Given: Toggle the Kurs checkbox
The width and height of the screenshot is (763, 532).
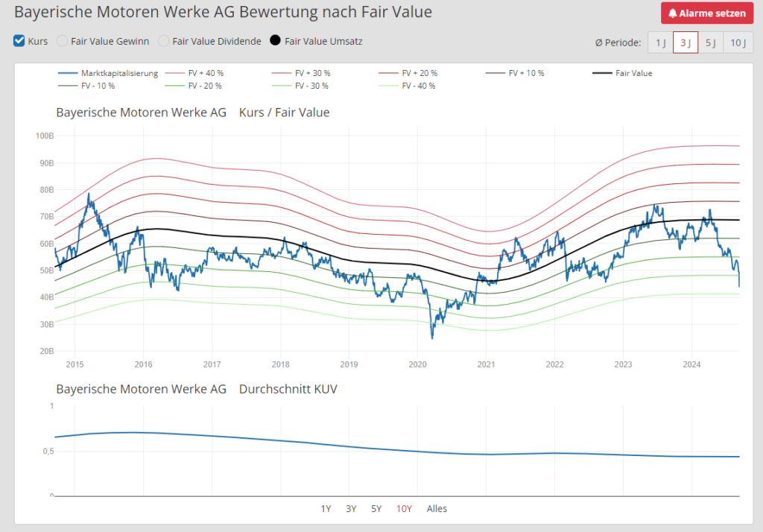Looking at the screenshot, I should 19,41.
